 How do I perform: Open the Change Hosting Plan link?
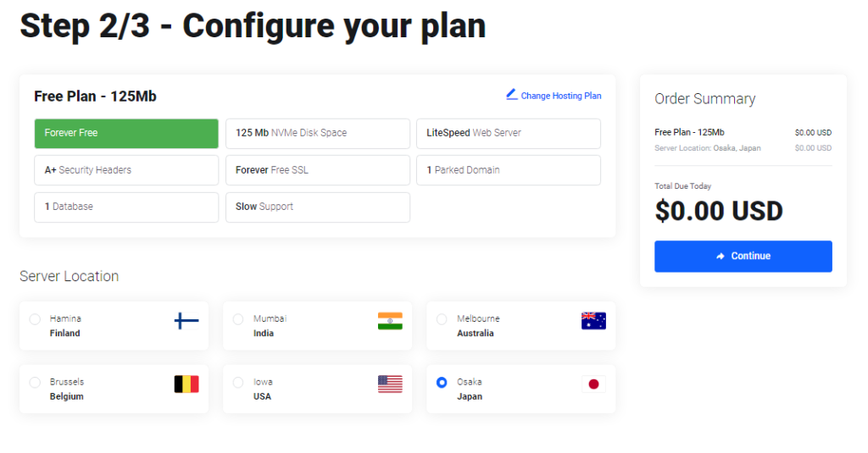(560, 96)
